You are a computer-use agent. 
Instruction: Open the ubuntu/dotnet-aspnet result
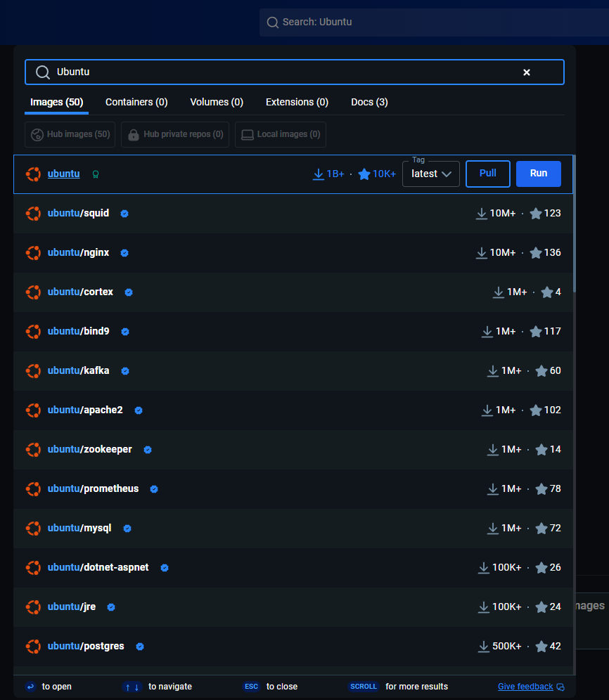point(293,567)
